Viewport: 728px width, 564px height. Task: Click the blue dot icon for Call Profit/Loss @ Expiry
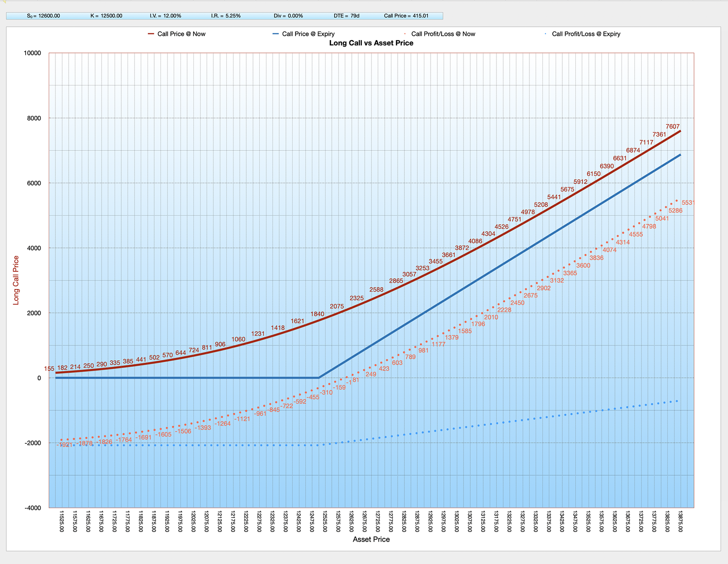point(544,34)
